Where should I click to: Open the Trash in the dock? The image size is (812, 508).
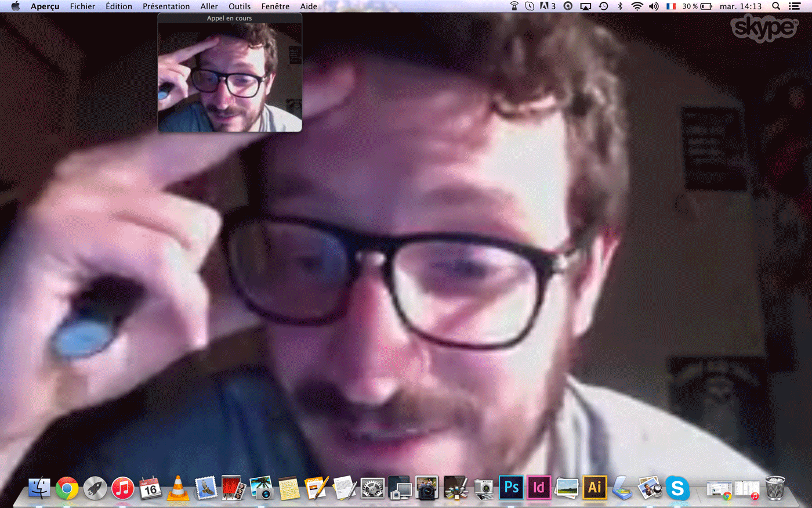[x=775, y=488]
